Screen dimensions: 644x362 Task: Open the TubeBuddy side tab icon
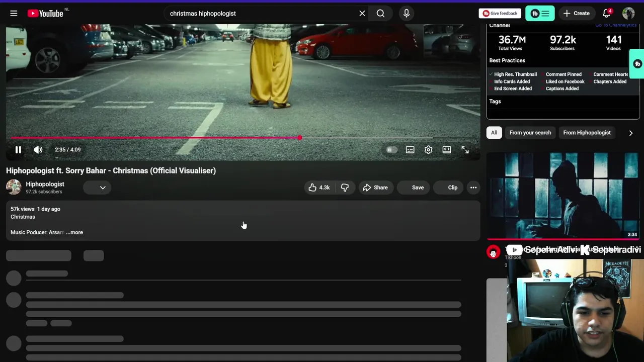[x=637, y=64]
